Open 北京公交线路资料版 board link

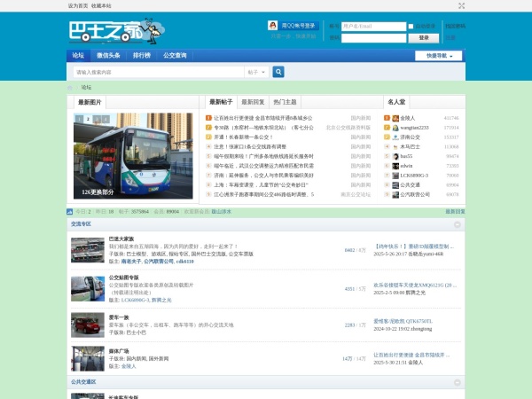348,128
